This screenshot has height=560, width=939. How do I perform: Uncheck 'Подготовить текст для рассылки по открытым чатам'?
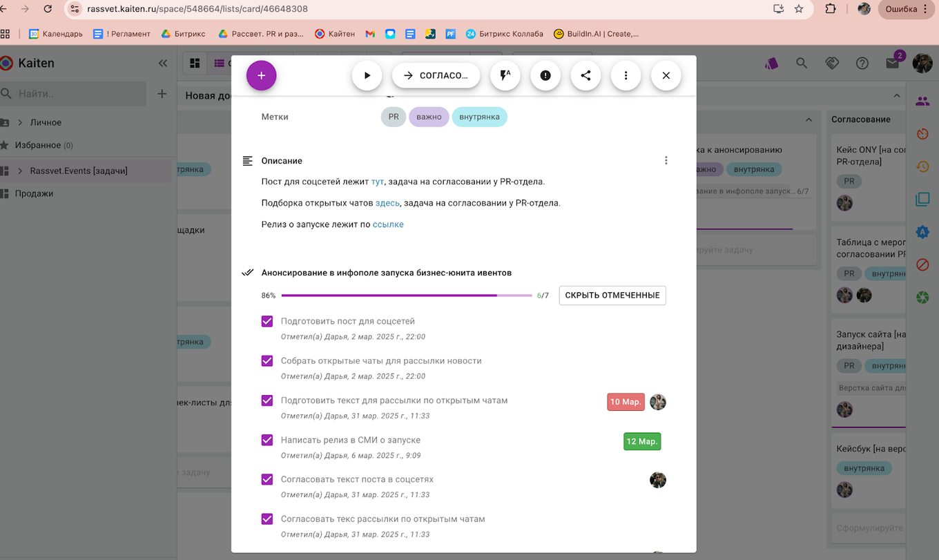(x=267, y=400)
